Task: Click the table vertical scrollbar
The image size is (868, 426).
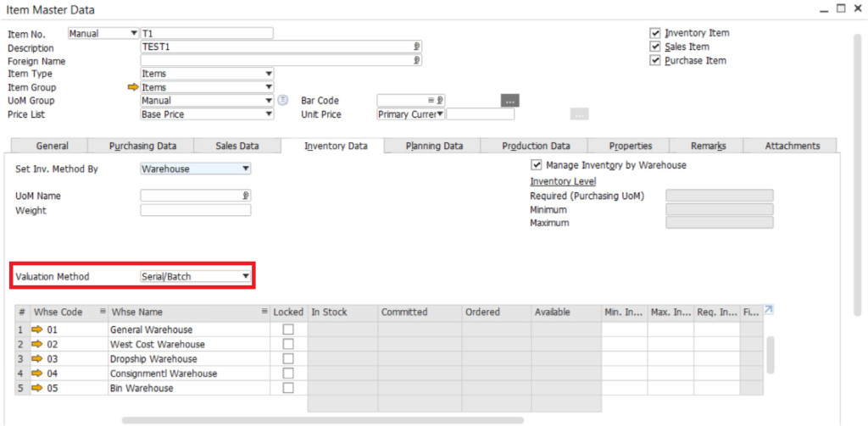Action: point(770,355)
